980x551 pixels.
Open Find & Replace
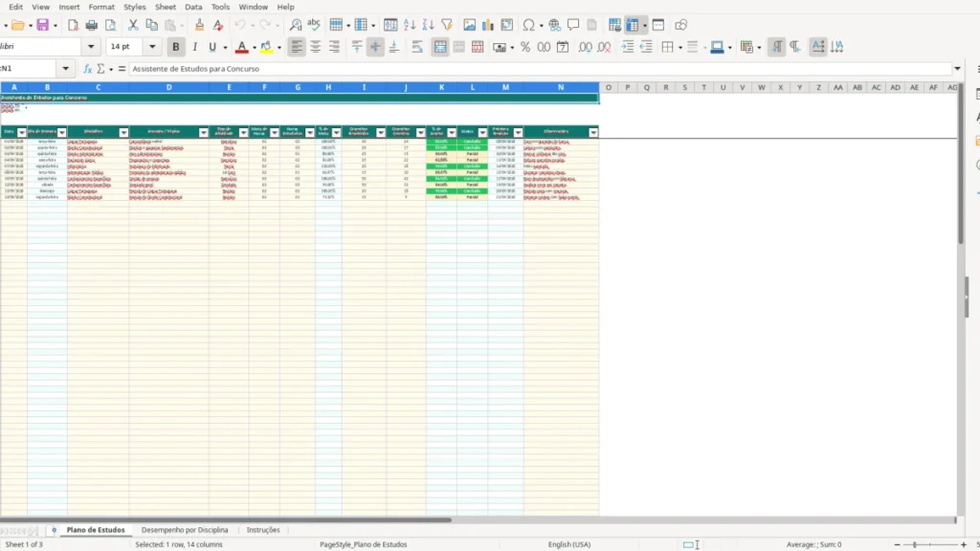pyautogui.click(x=296, y=25)
